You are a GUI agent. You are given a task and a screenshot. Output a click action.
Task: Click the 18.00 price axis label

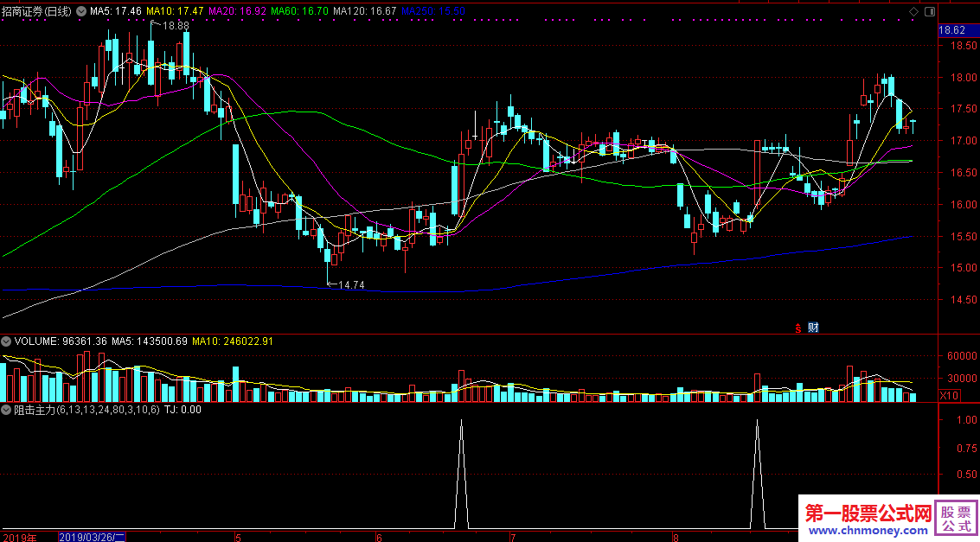click(963, 78)
